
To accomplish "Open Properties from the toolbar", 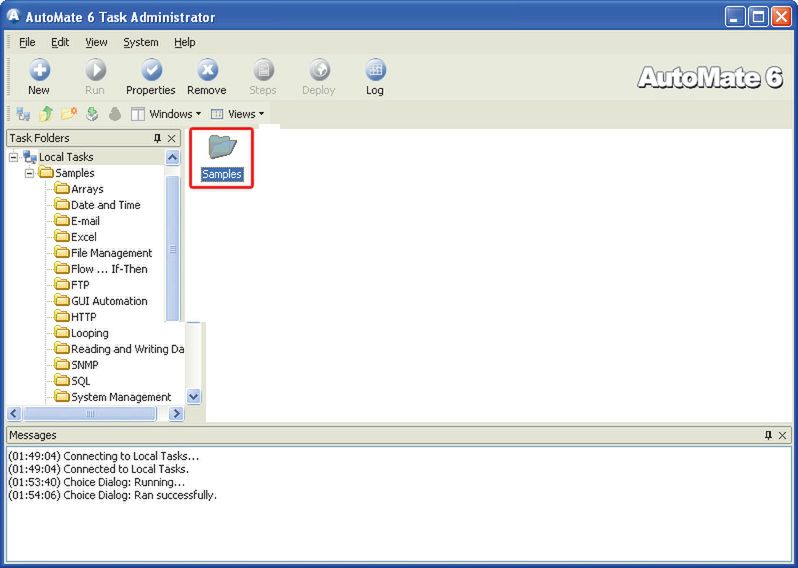I will pos(151,77).
